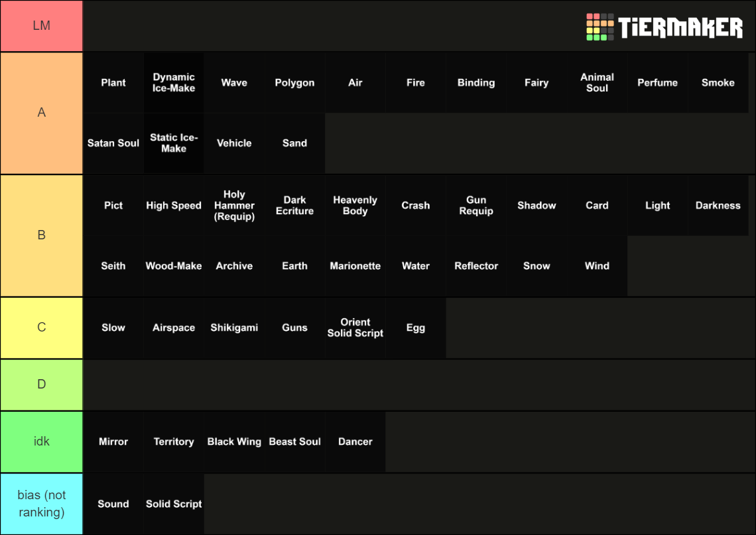Select the Solid Script tile in bias row
The image size is (756, 535).
point(174,504)
